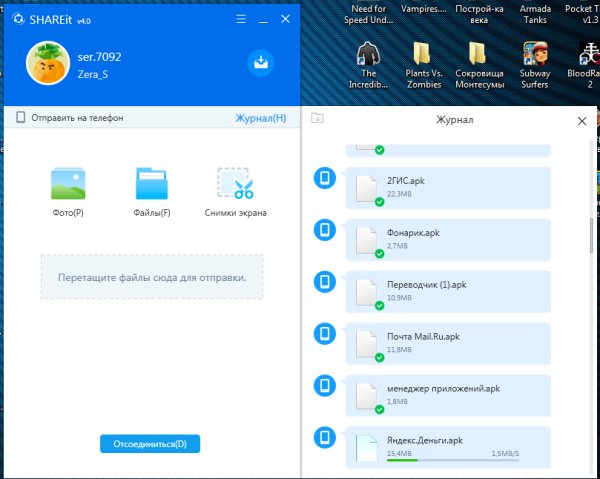Click the 1,5MB/S transfer speed value
The image size is (600, 479).
pyautogui.click(x=505, y=453)
